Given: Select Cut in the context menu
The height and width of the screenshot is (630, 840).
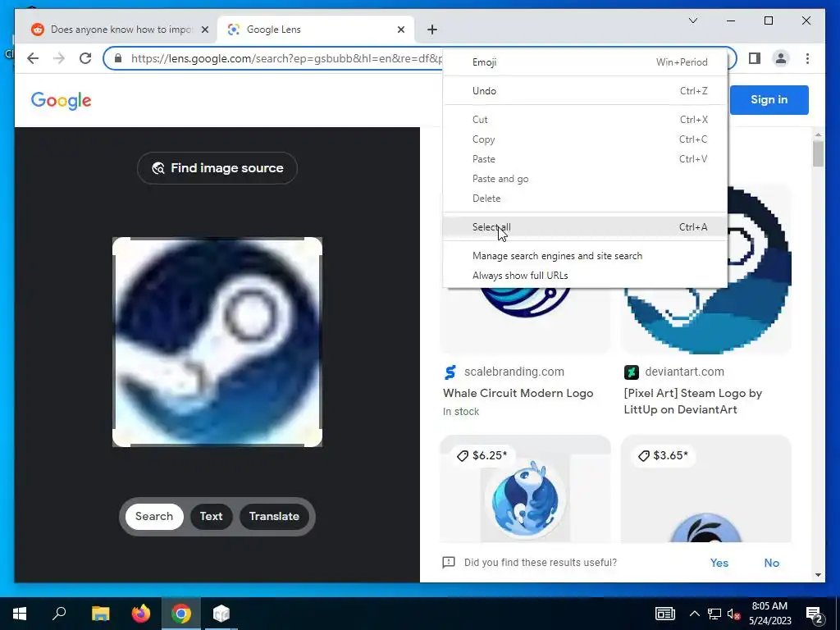Looking at the screenshot, I should 585,120.
